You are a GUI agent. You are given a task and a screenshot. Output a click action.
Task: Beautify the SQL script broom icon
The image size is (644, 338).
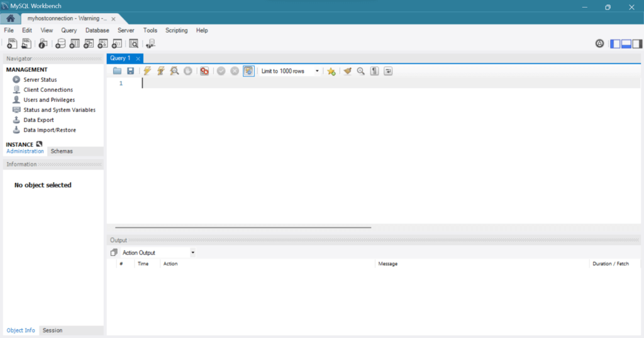click(x=347, y=71)
